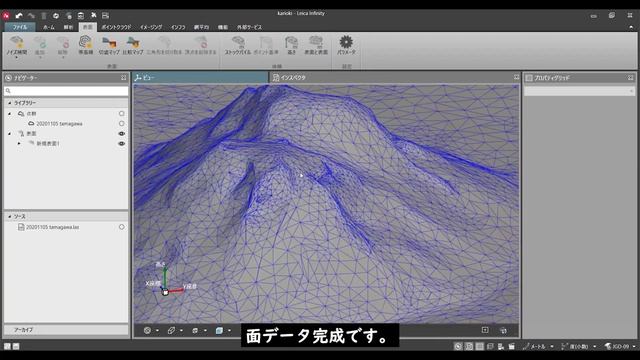
Task: Select the 20201105 tamagawa.las source file
Action: coord(53,227)
